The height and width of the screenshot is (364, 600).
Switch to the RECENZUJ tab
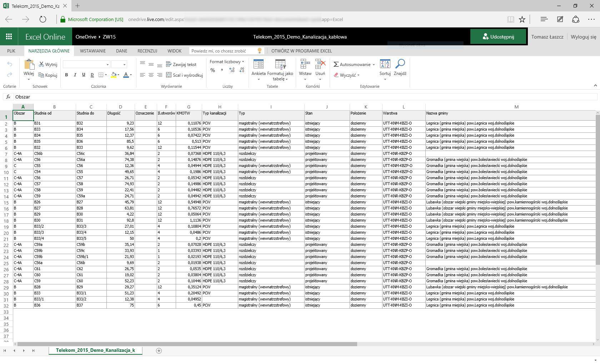[147, 51]
